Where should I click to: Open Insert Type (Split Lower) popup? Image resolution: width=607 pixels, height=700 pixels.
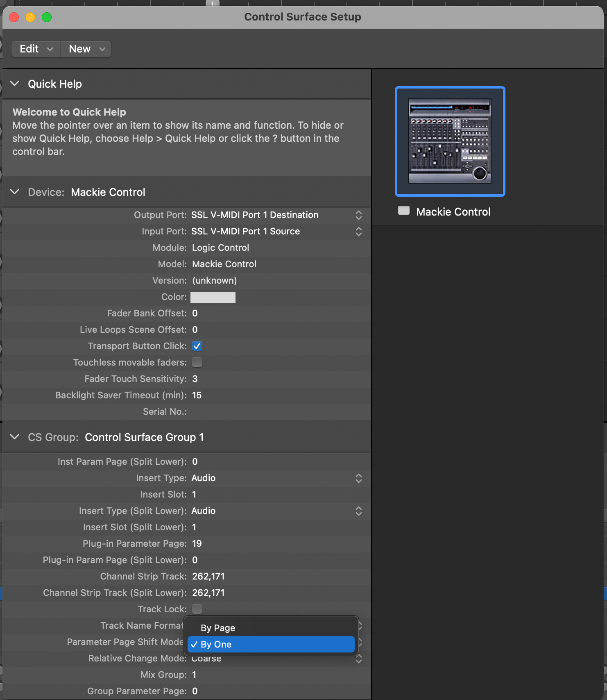(x=277, y=511)
